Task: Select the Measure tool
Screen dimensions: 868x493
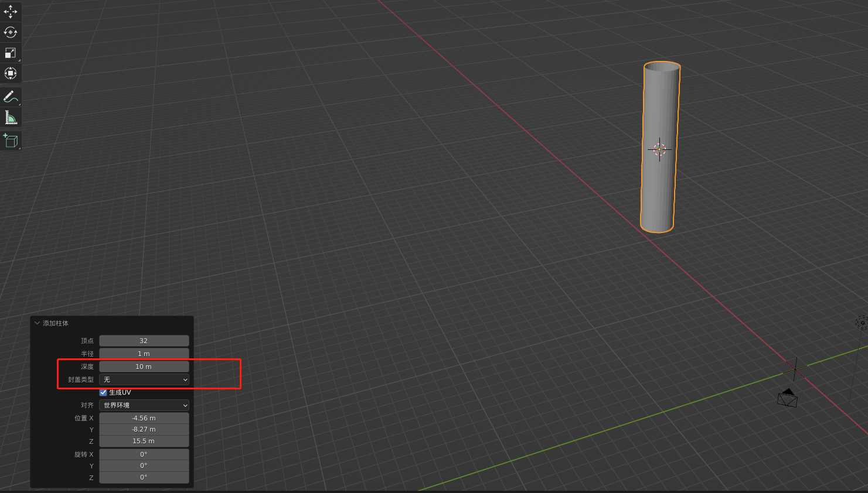Action: click(x=11, y=118)
